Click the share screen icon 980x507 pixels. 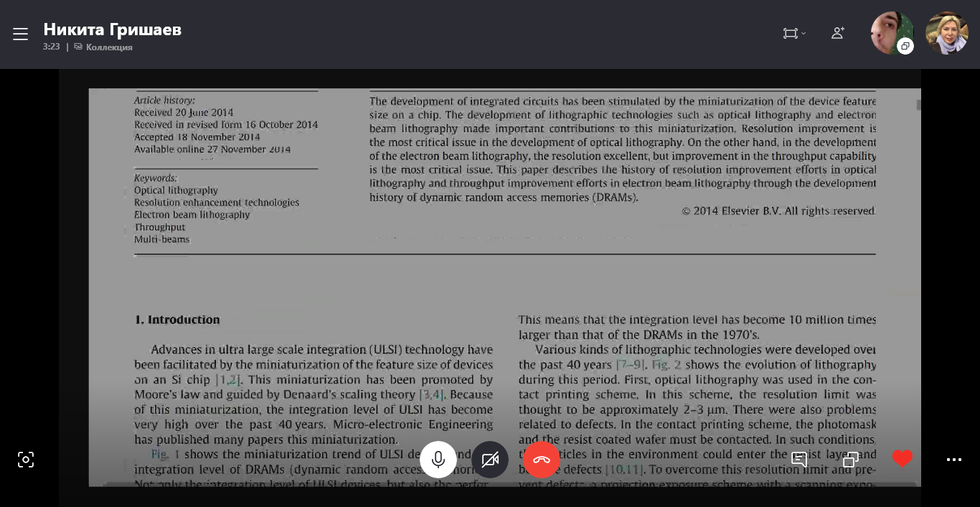click(851, 460)
